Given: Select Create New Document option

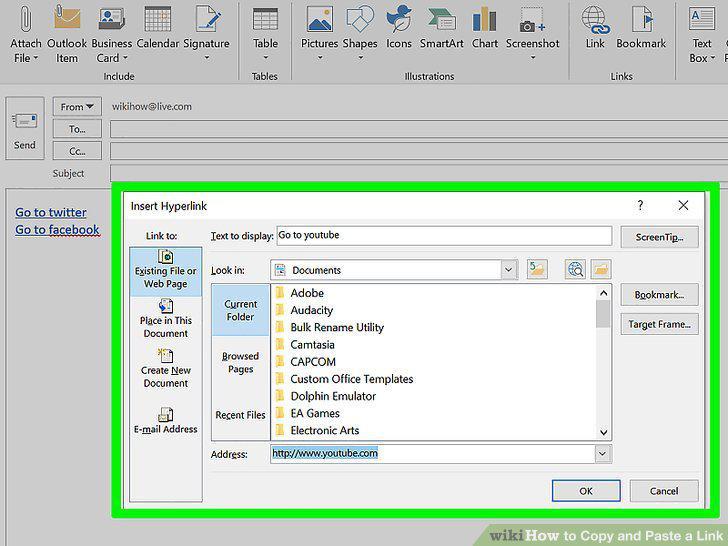Looking at the screenshot, I should tap(166, 369).
